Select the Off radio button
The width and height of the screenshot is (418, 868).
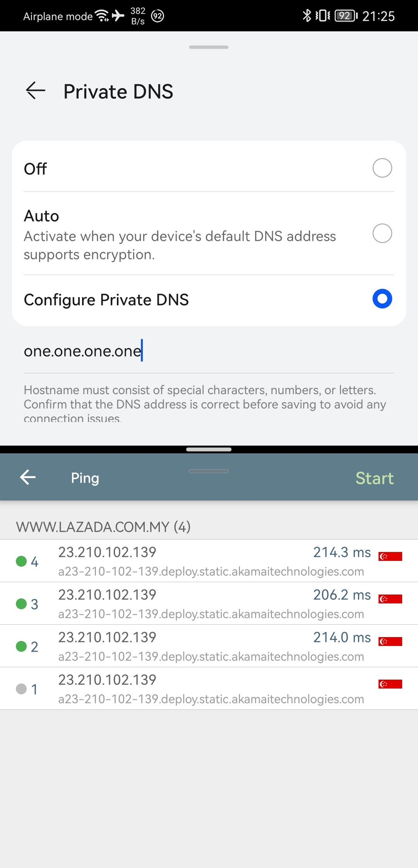tap(382, 168)
